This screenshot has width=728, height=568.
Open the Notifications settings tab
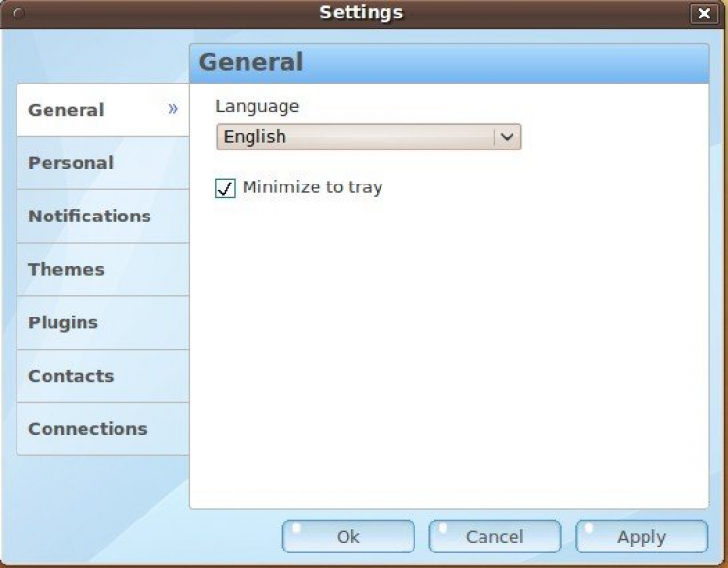[89, 217]
